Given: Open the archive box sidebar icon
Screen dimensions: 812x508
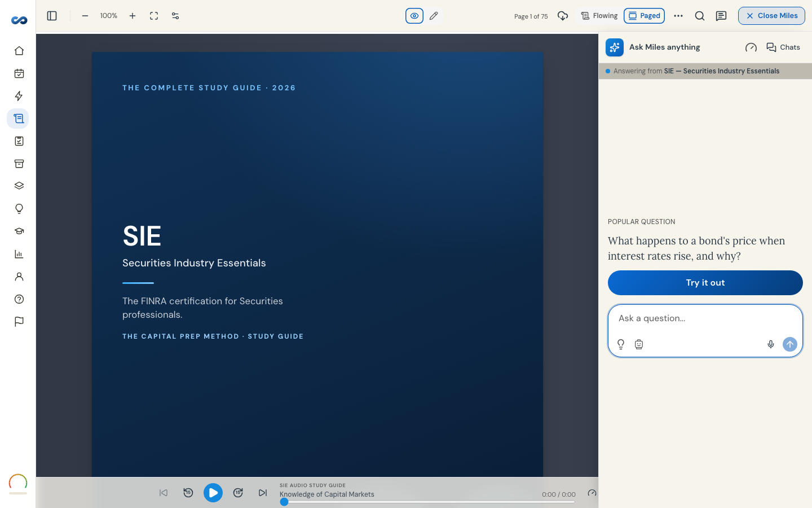Looking at the screenshot, I should (x=19, y=164).
